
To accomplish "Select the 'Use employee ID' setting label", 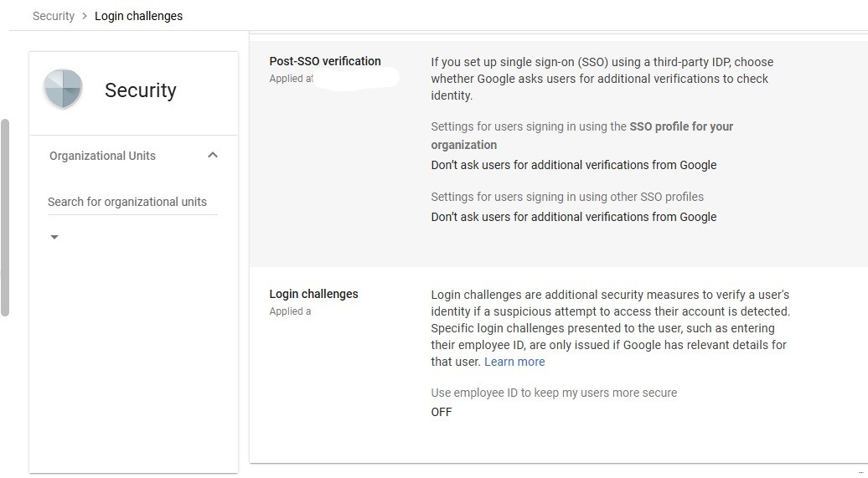I will pyautogui.click(x=554, y=393).
